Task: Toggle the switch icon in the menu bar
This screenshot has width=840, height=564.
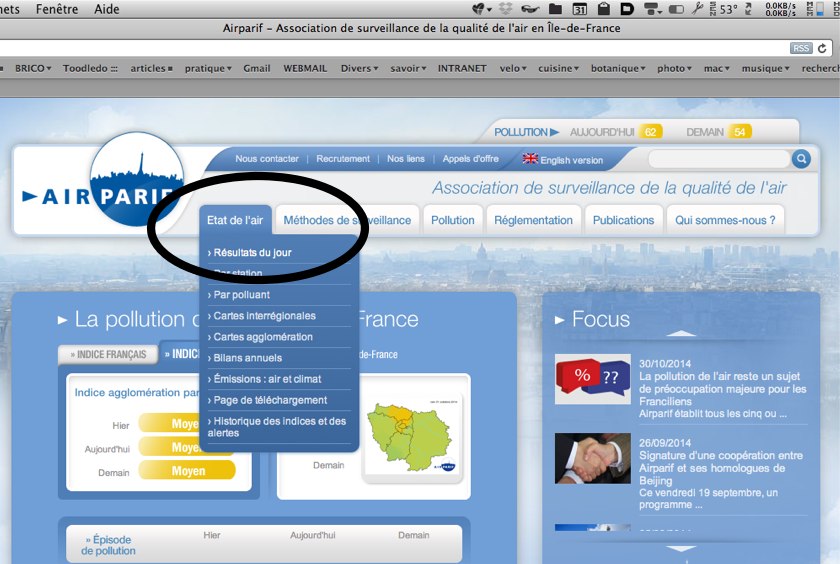Action: pyautogui.click(x=676, y=9)
